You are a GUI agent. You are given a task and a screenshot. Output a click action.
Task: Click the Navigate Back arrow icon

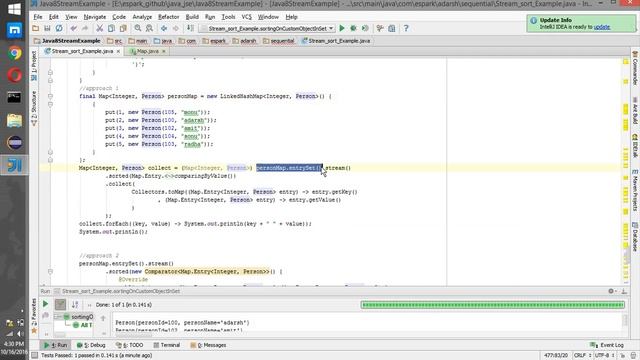click(164, 29)
